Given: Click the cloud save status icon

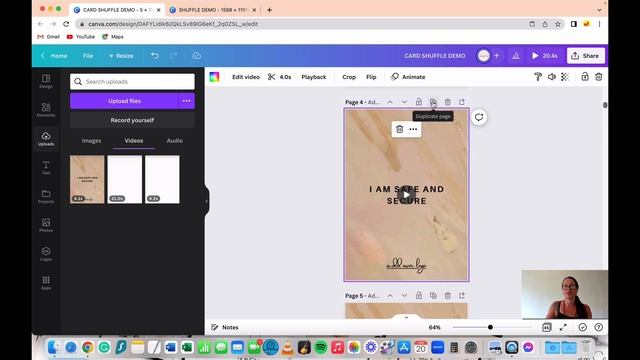Looking at the screenshot, I should pos(196,56).
